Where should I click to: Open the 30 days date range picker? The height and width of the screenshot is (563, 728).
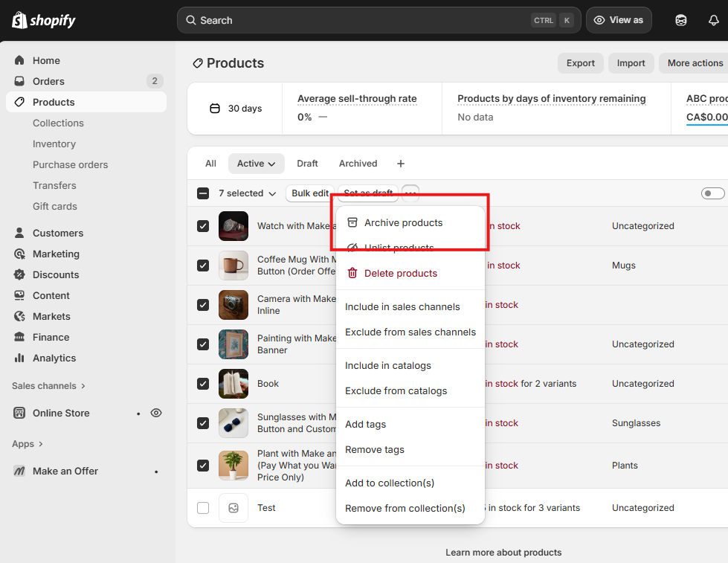pyautogui.click(x=236, y=109)
